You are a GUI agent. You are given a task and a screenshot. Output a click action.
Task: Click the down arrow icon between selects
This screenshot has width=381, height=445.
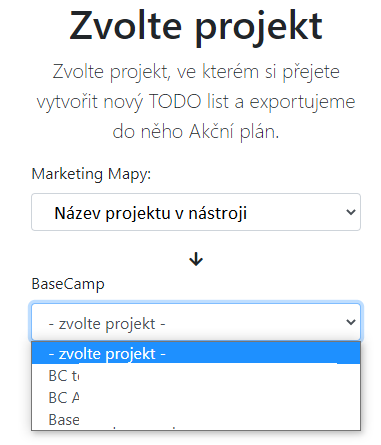click(x=196, y=259)
